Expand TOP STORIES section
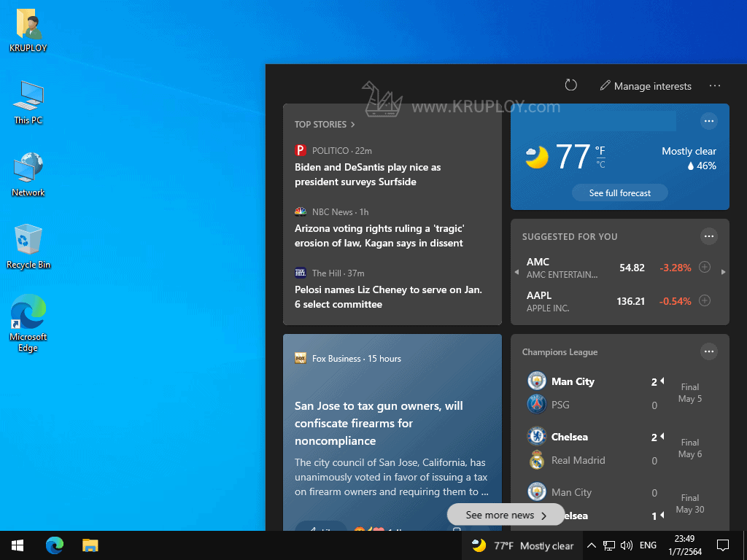The width and height of the screenshot is (747, 560). click(x=325, y=124)
